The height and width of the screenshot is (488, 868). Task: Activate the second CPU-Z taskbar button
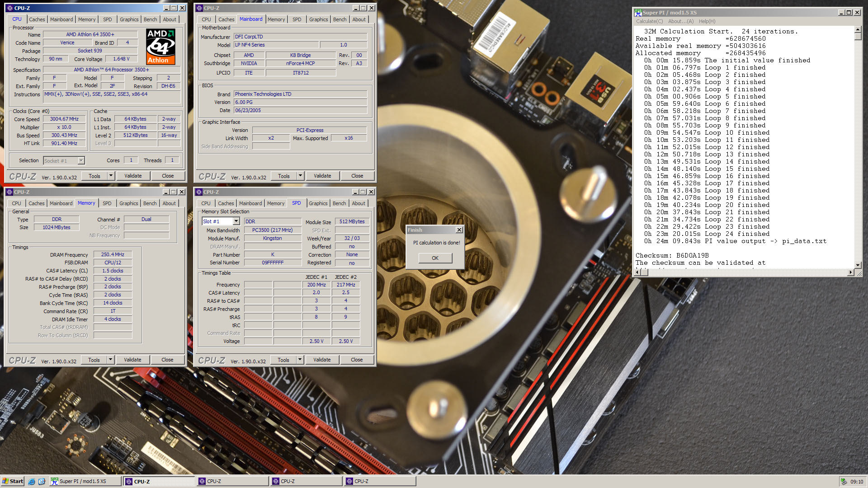coord(233,482)
